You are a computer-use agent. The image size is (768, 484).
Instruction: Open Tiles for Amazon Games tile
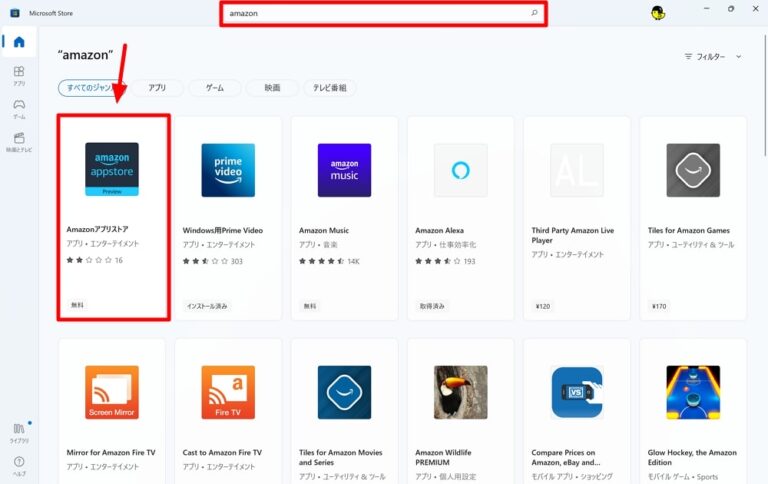693,218
